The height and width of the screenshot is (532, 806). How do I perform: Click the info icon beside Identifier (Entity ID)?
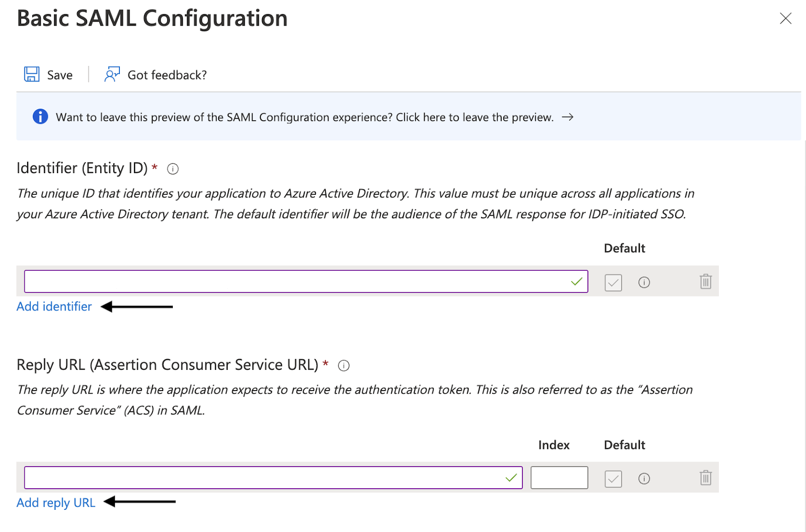(x=173, y=169)
